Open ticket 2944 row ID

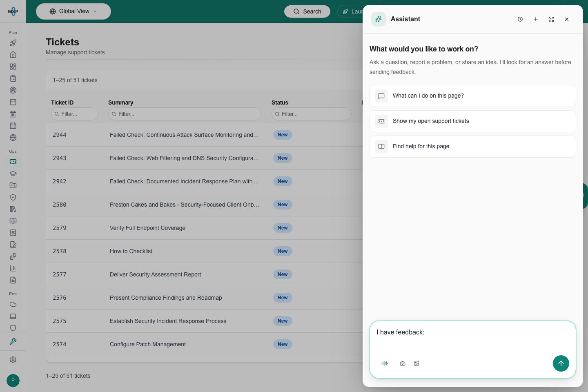pos(60,135)
